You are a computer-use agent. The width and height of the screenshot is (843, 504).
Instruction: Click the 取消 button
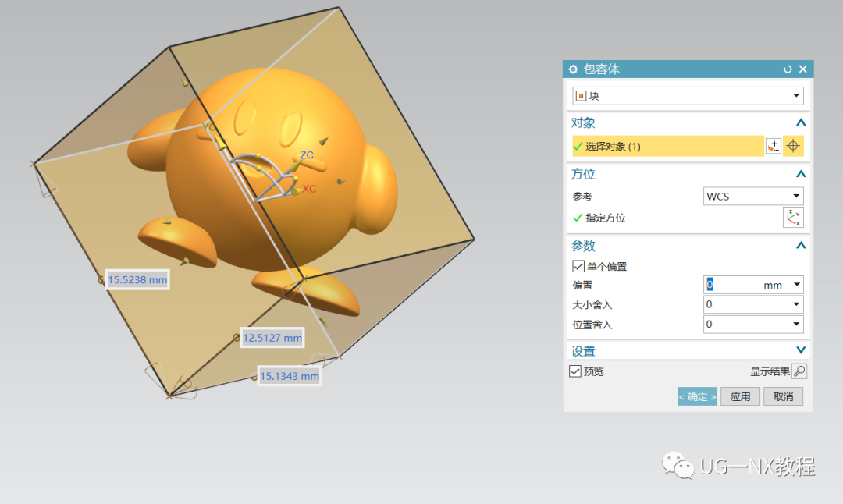(x=784, y=396)
